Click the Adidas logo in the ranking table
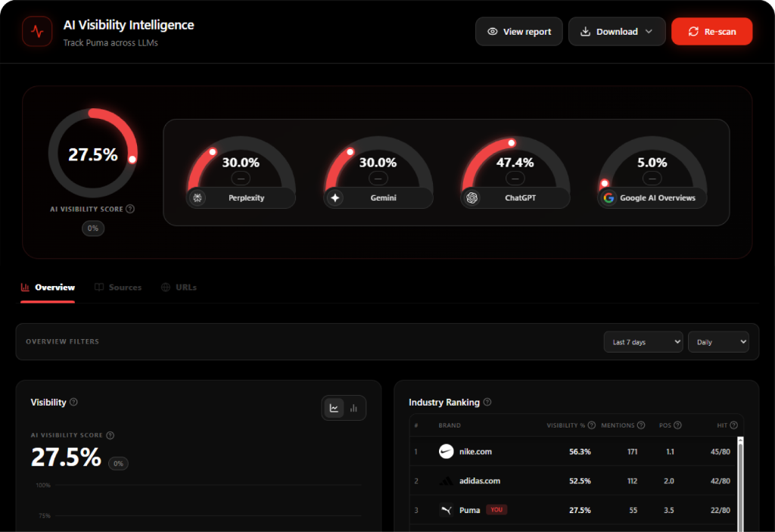Viewport: 775px width, 532px height. [447, 481]
